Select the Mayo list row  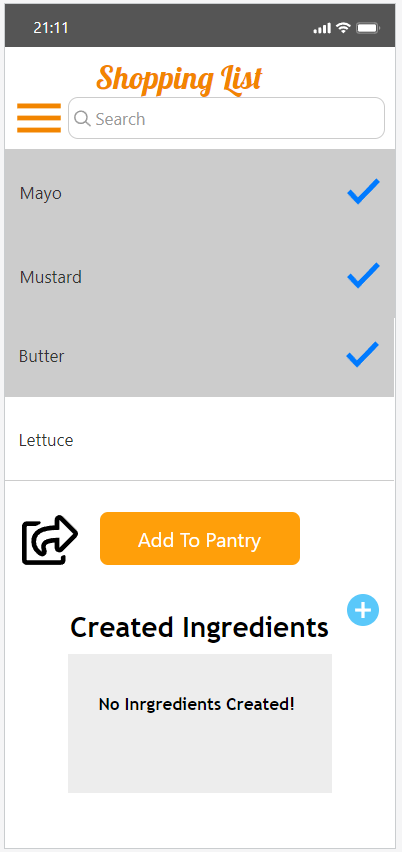[199, 192]
